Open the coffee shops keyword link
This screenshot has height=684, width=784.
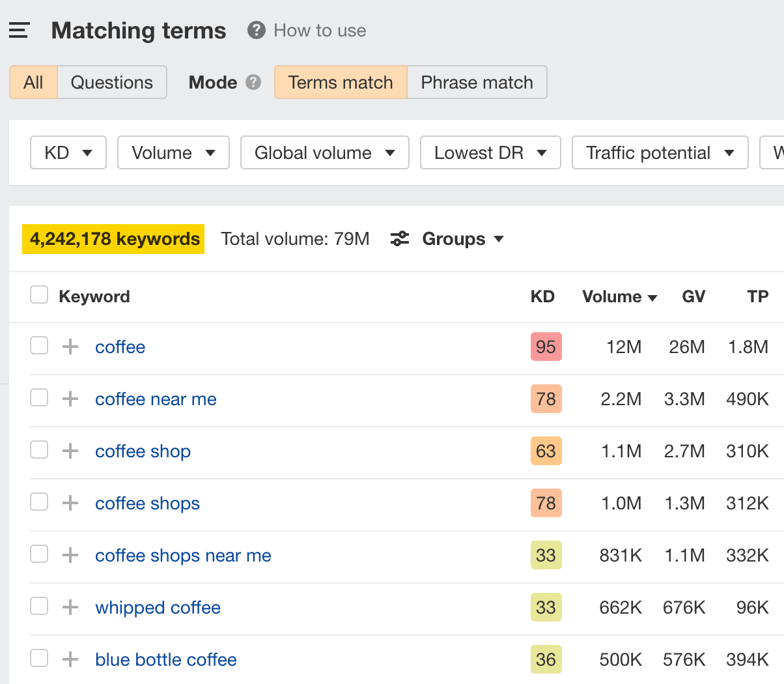147,503
